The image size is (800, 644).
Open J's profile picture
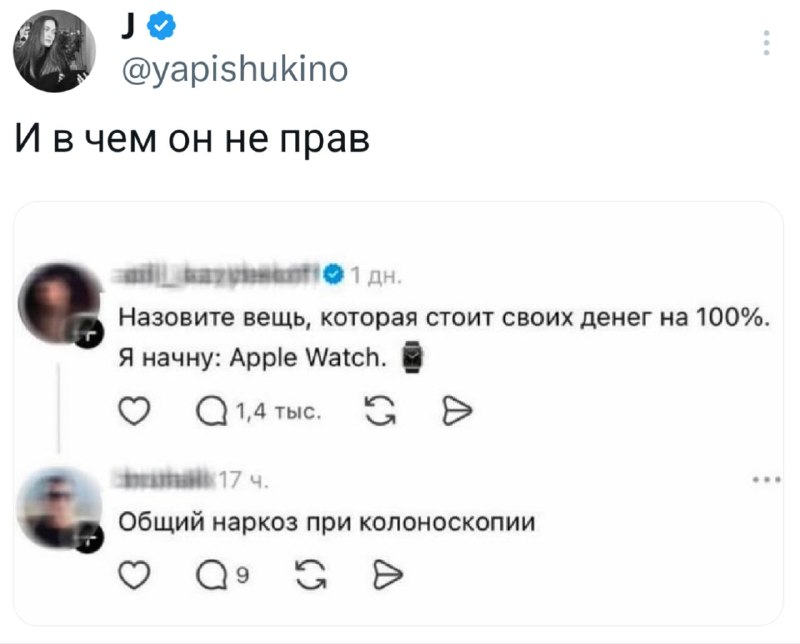coord(54,51)
